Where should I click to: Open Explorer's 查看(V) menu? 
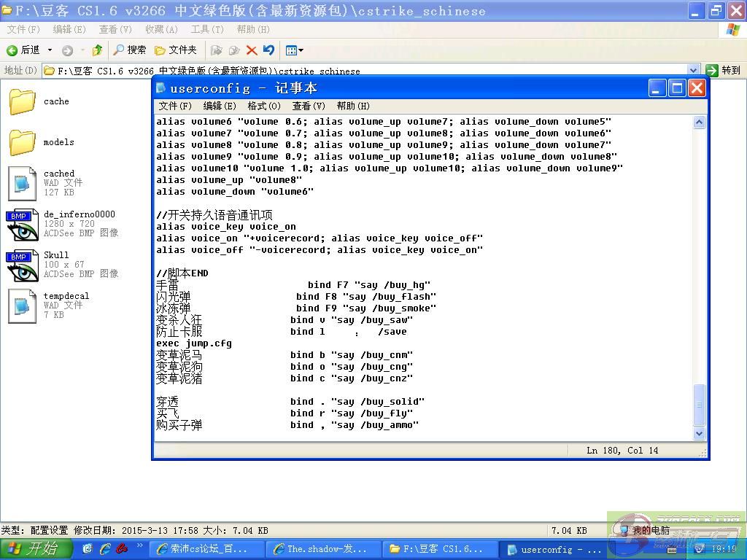point(115,29)
